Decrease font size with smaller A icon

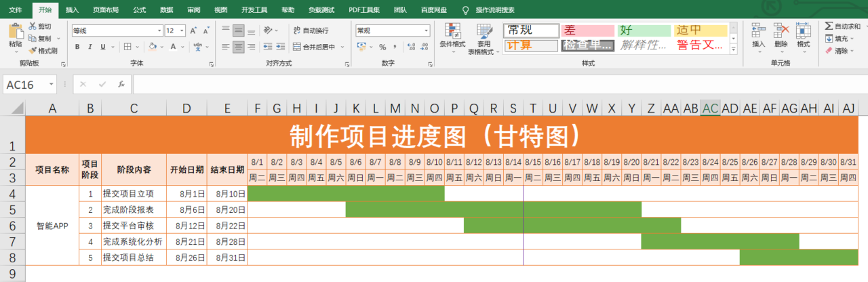click(x=207, y=31)
